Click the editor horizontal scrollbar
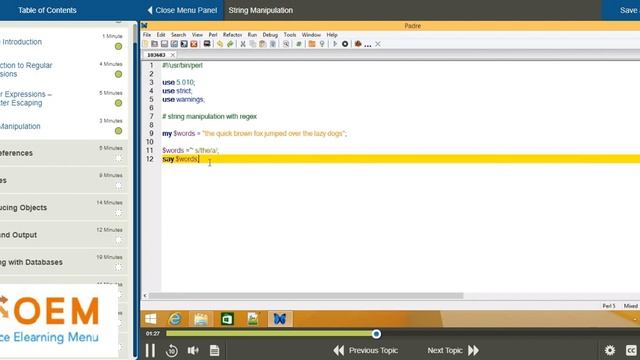Screen dimensions: 640x360 306,296
